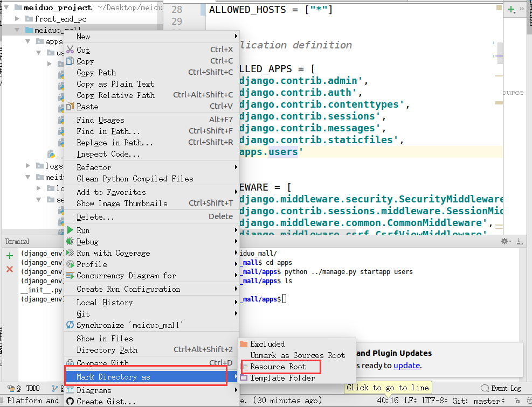
Task: Click the green plus icon at top right
Action: coord(512,9)
